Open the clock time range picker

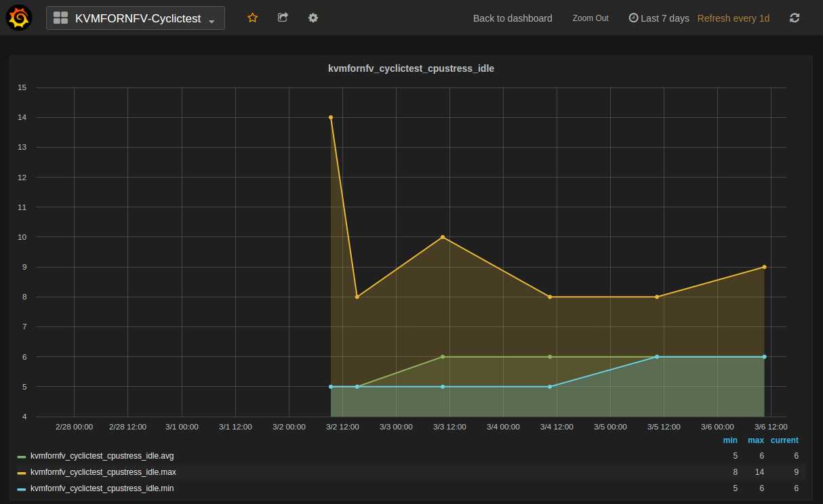tap(658, 18)
